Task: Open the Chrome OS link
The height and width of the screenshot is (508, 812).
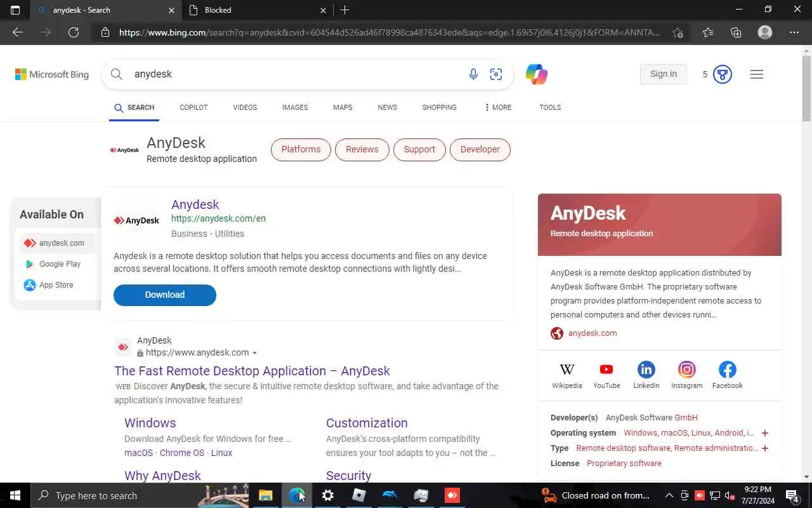Action: pyautogui.click(x=182, y=453)
